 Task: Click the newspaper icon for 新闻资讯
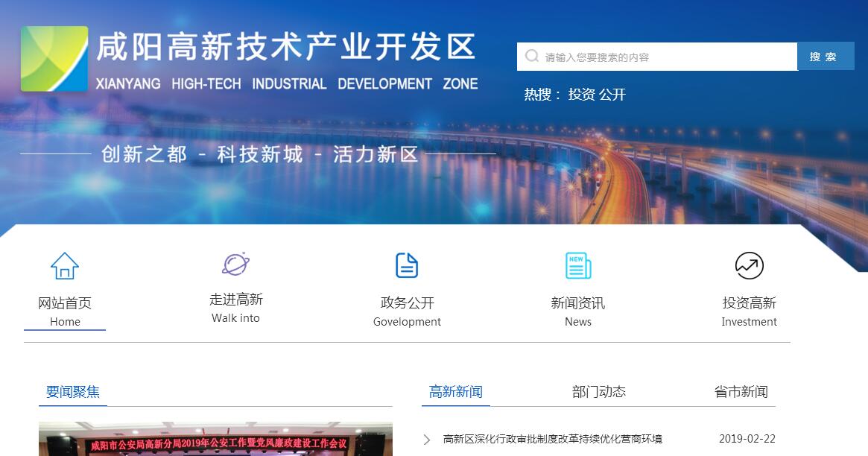578,265
